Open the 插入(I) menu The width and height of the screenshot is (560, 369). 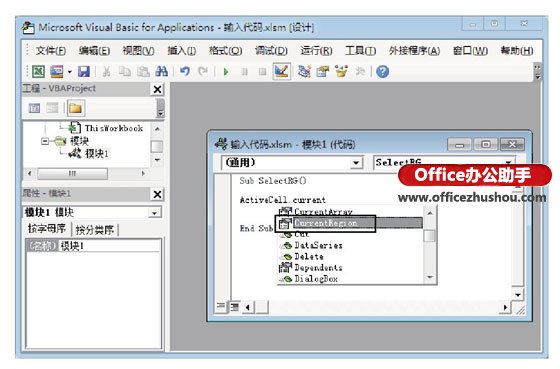(182, 51)
